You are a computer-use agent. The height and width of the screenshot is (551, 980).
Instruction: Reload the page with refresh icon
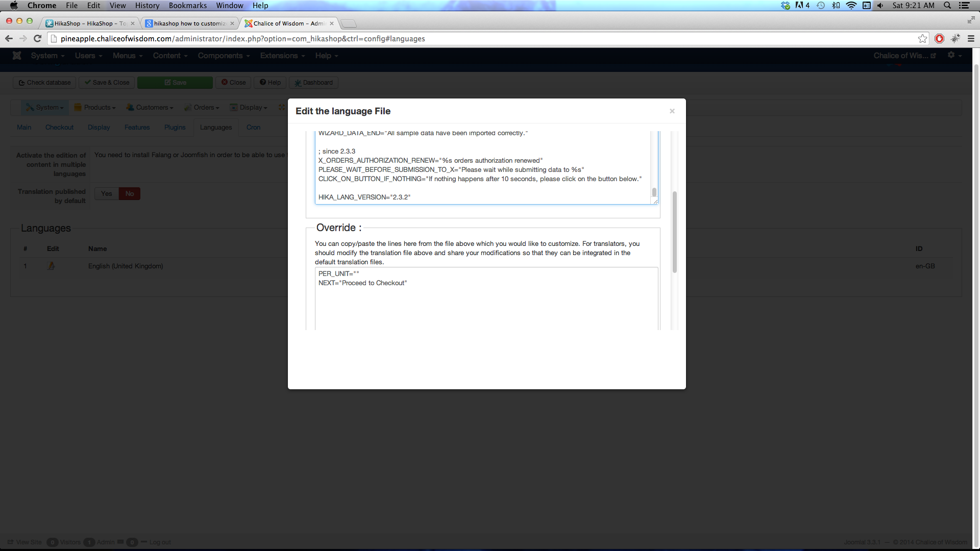tap(37, 39)
